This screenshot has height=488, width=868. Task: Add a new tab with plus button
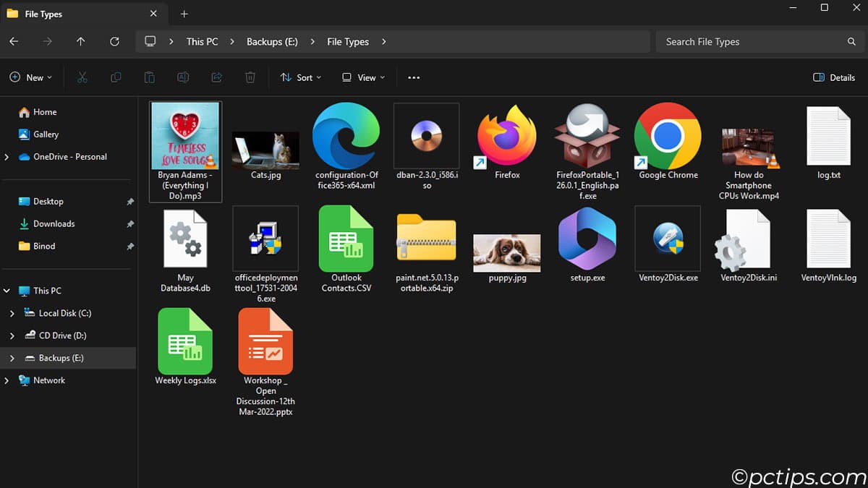coord(184,14)
